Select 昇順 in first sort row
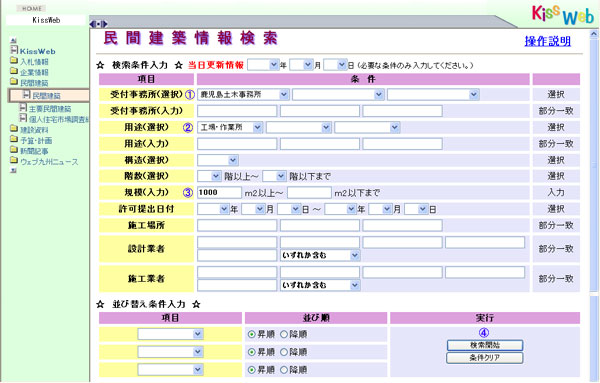The image size is (600, 383). (x=251, y=334)
